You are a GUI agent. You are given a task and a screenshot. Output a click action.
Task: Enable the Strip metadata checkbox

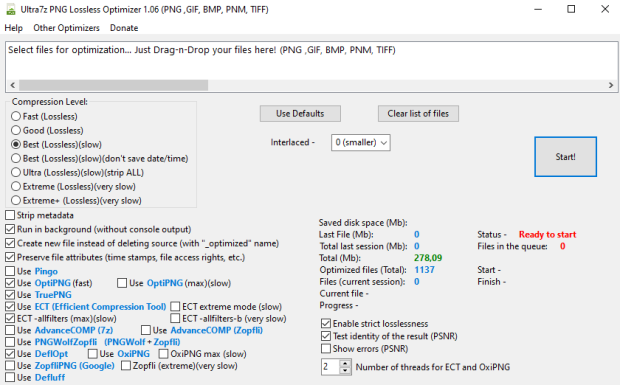point(10,215)
